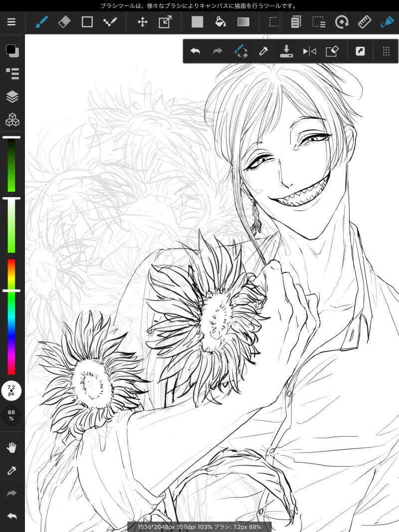
Task: Select the Gradient tool
Action: [x=243, y=22]
